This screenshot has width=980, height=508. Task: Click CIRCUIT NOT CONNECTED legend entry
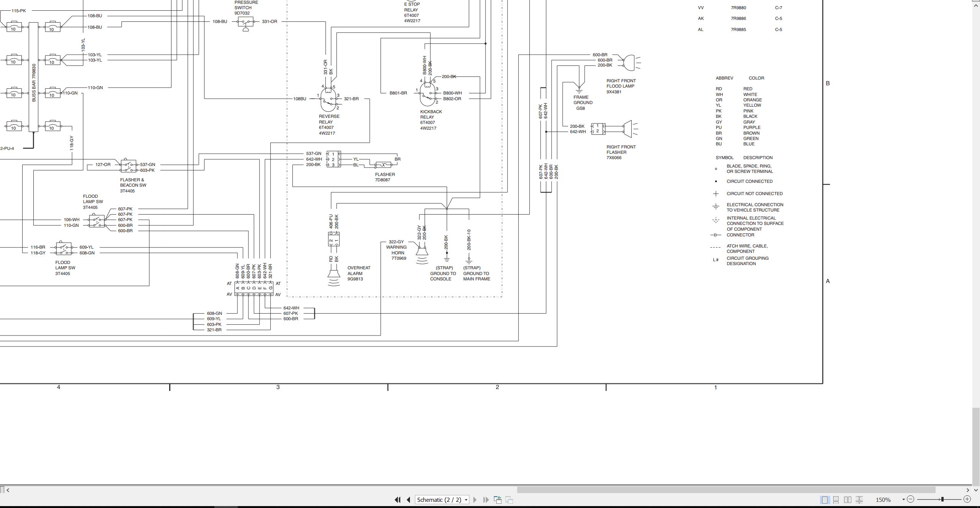755,194
